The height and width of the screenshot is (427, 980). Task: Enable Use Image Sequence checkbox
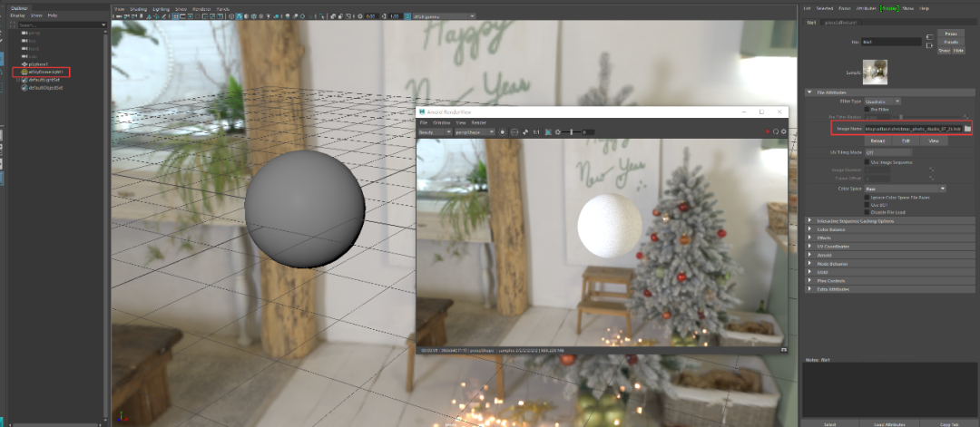pyautogui.click(x=867, y=161)
